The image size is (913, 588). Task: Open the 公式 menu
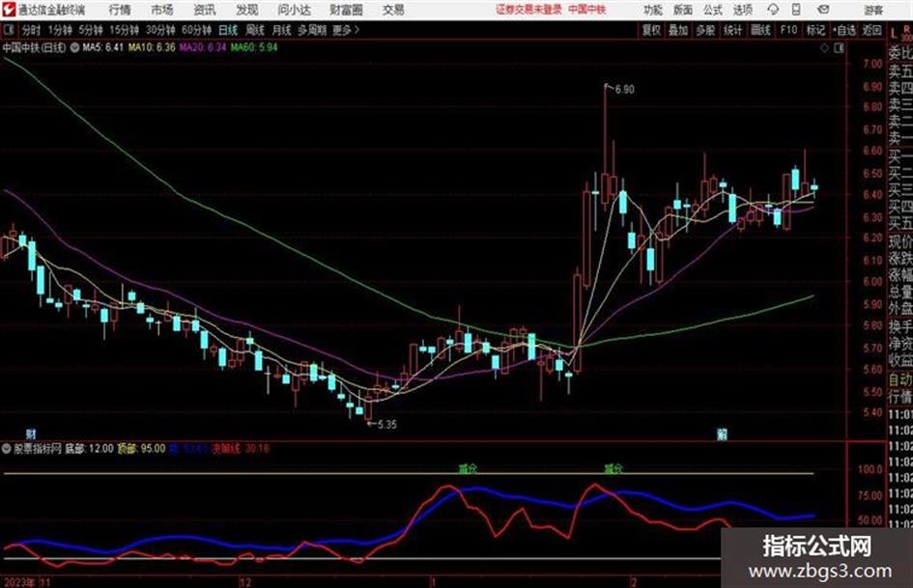pos(713,10)
